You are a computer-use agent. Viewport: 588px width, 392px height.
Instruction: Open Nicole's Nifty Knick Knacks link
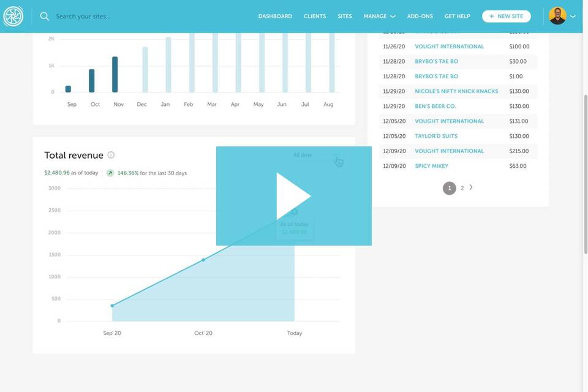tap(456, 91)
